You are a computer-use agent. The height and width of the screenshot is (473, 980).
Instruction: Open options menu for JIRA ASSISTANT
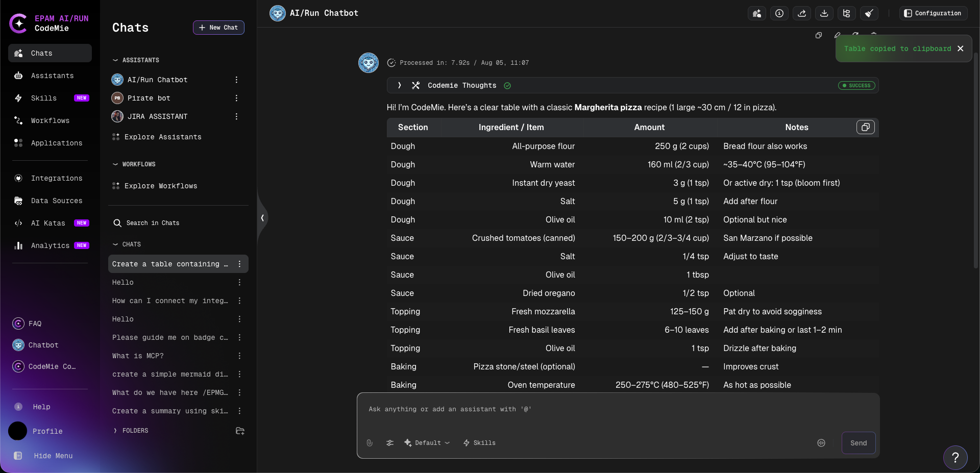236,116
